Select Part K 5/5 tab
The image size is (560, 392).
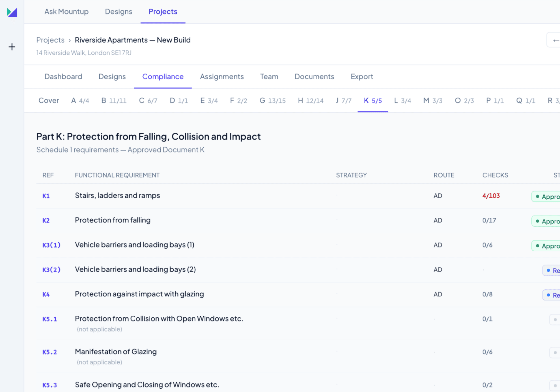(x=373, y=101)
